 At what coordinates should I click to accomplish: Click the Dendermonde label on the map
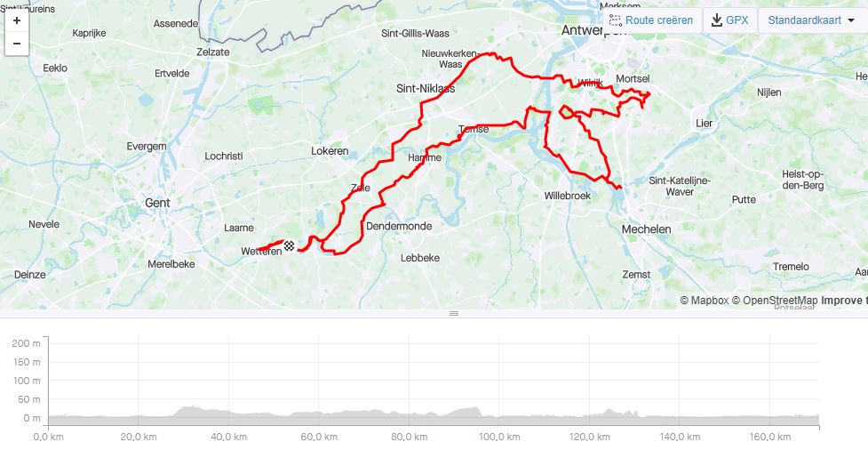(399, 226)
